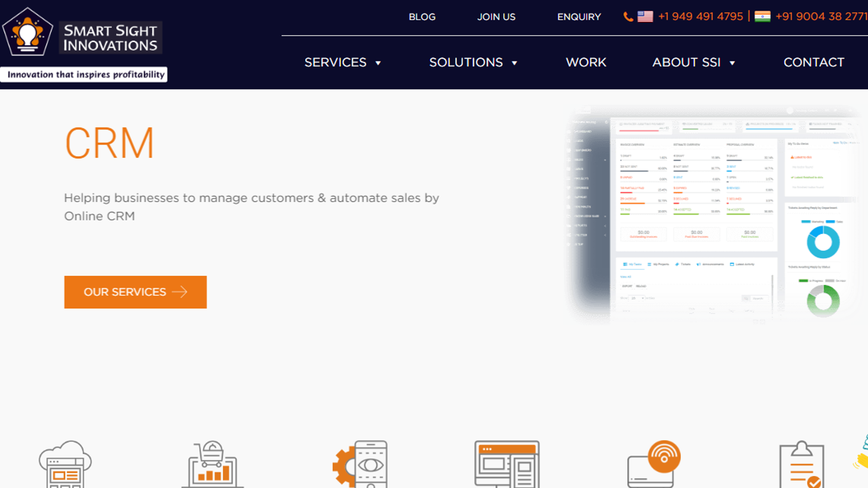Click the Smart Sight Innovations lightbulb logo
The height and width of the screenshot is (488, 868).
[x=28, y=32]
